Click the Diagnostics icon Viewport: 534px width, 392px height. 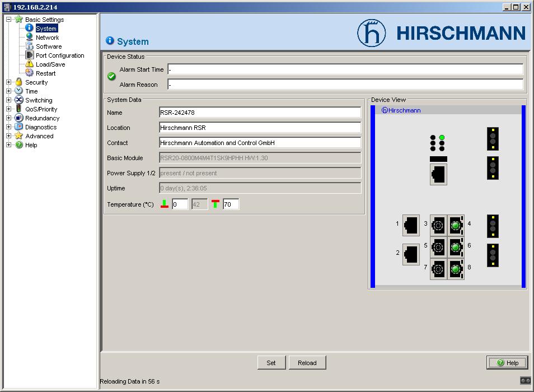click(x=18, y=127)
